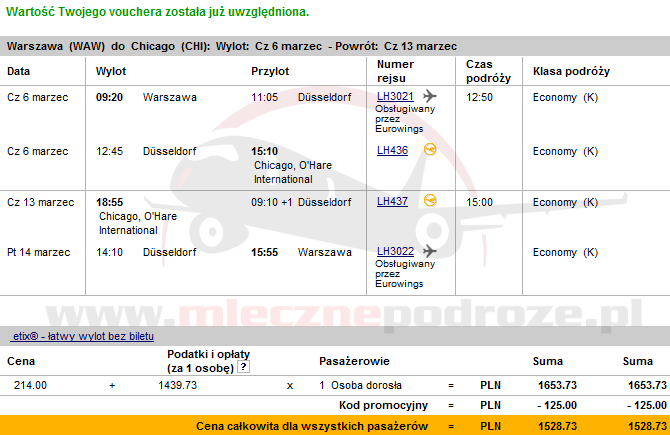Click the Kod promocyjny label

[x=384, y=405]
